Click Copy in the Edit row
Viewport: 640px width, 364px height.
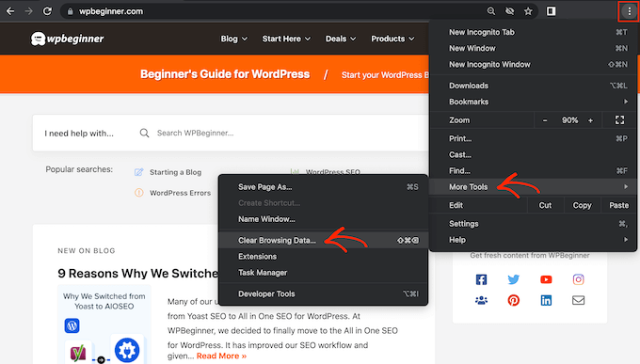pos(582,205)
